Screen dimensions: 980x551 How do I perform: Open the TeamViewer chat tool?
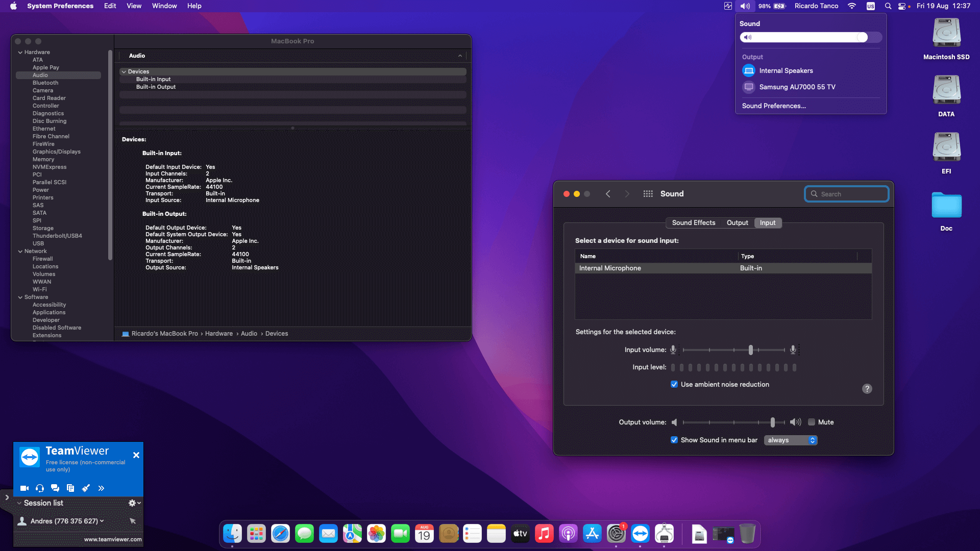tap(55, 488)
